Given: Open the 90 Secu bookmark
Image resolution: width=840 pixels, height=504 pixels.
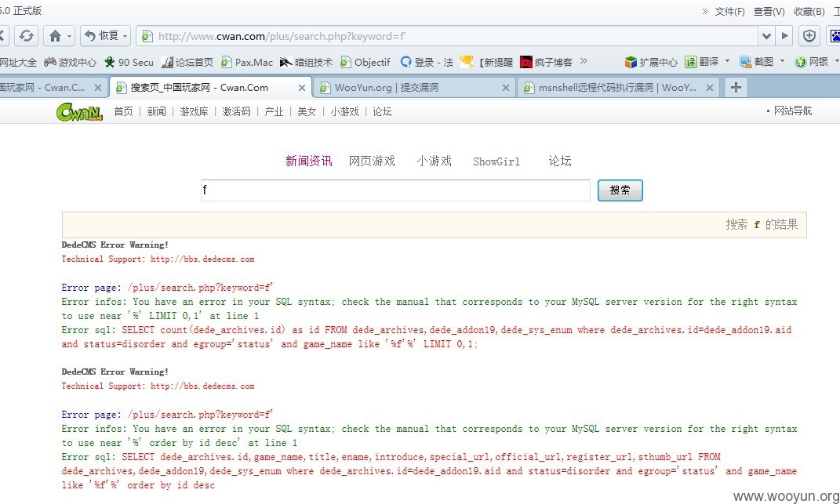Looking at the screenshot, I should [129, 62].
